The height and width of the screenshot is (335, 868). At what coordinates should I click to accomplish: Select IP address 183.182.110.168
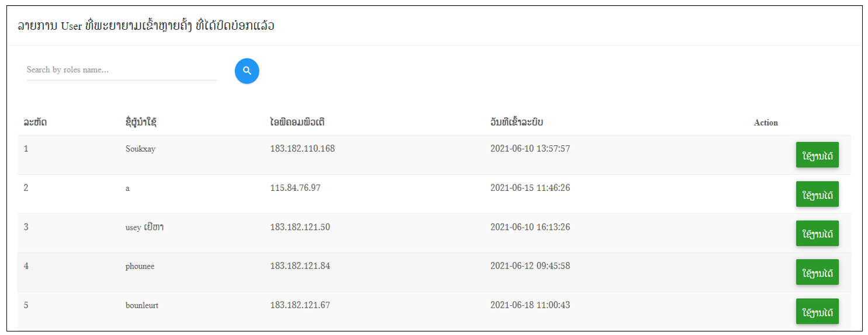click(x=303, y=149)
